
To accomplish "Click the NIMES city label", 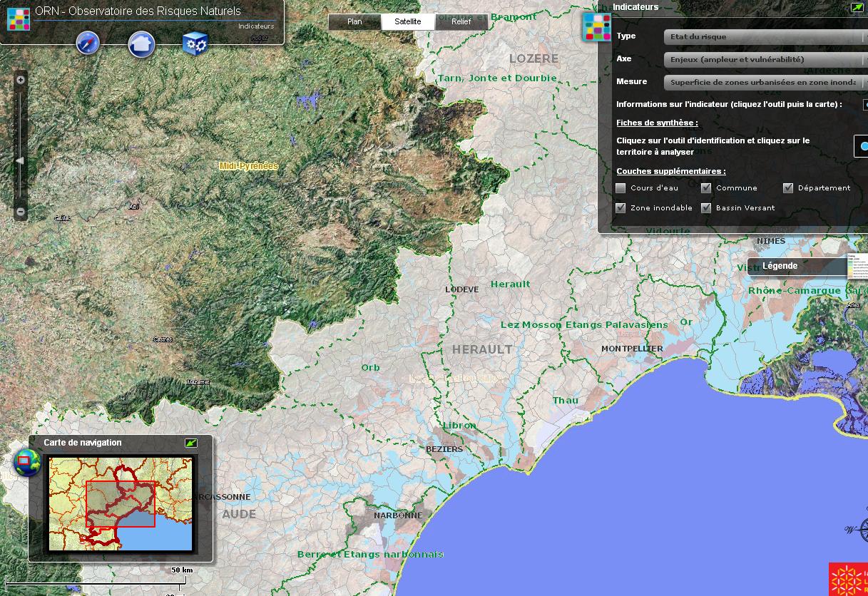I will [x=771, y=241].
